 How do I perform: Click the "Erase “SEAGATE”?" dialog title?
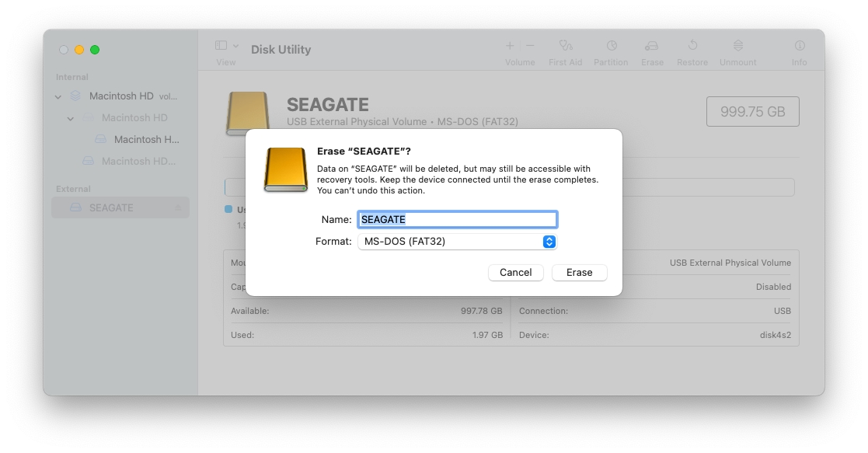point(364,152)
